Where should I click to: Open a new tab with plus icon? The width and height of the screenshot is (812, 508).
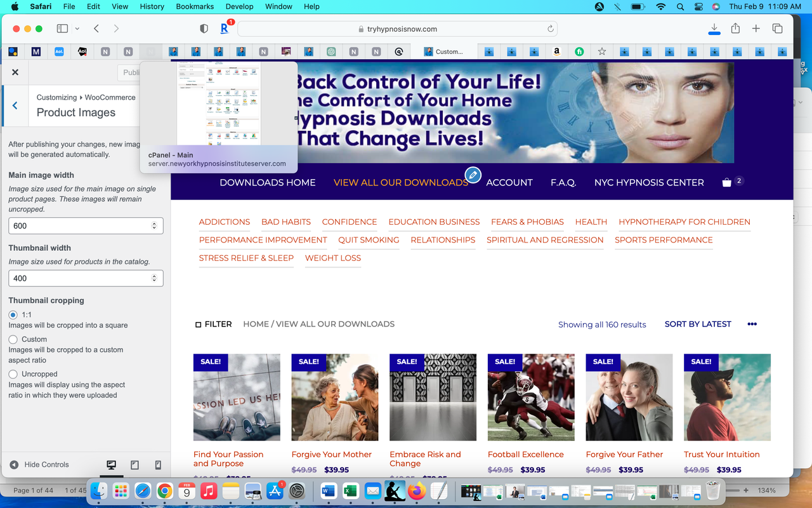[756, 29]
